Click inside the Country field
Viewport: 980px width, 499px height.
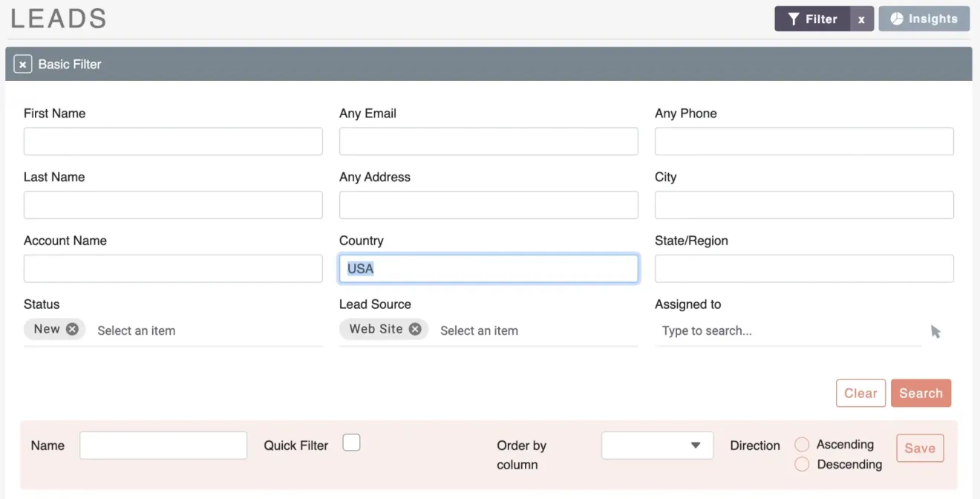pos(489,268)
